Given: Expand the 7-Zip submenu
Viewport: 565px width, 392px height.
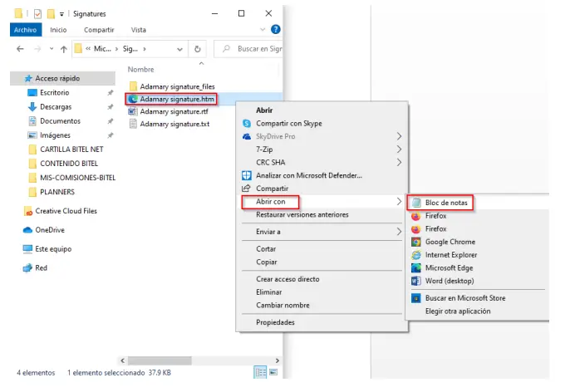Looking at the screenshot, I should [x=322, y=149].
